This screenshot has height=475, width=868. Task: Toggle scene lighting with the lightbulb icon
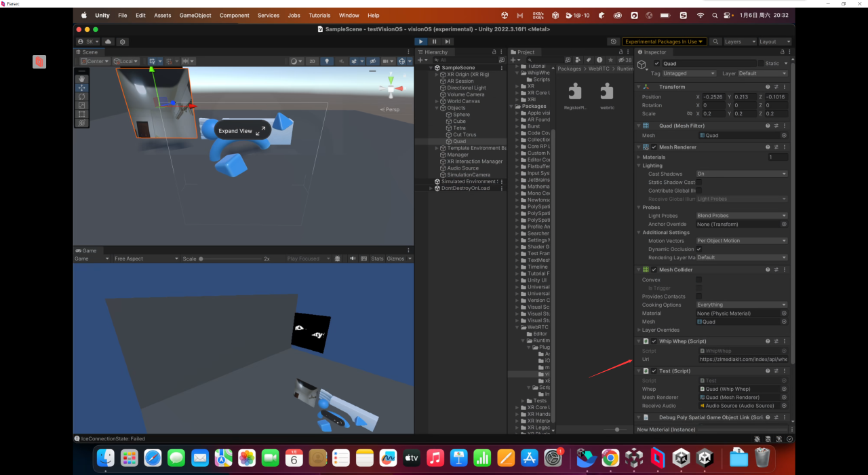point(327,61)
